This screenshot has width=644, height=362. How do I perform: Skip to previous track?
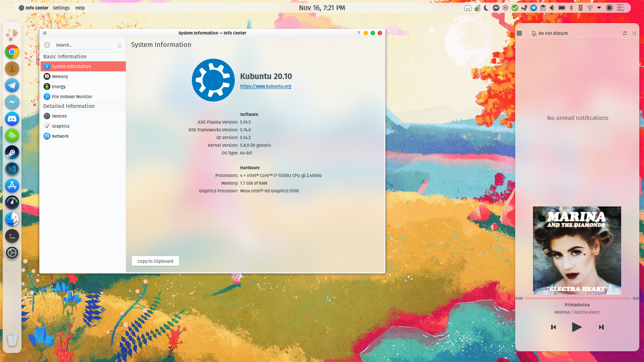553,327
